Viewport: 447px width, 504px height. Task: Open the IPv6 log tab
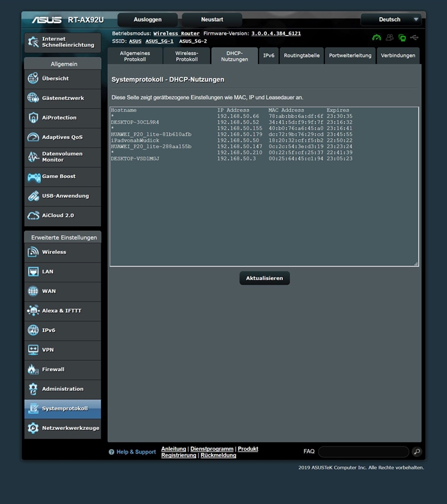coord(269,56)
